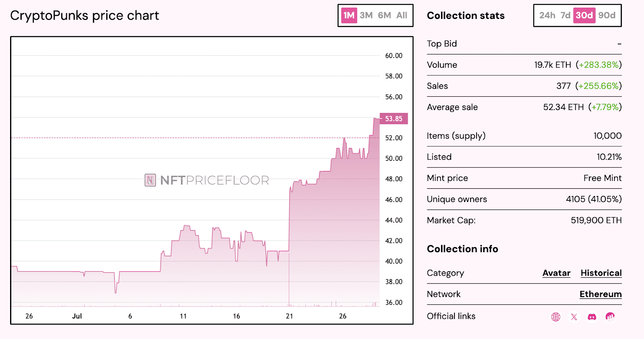Click the 36.00 price axis label
The width and height of the screenshot is (644, 339).
tap(394, 302)
